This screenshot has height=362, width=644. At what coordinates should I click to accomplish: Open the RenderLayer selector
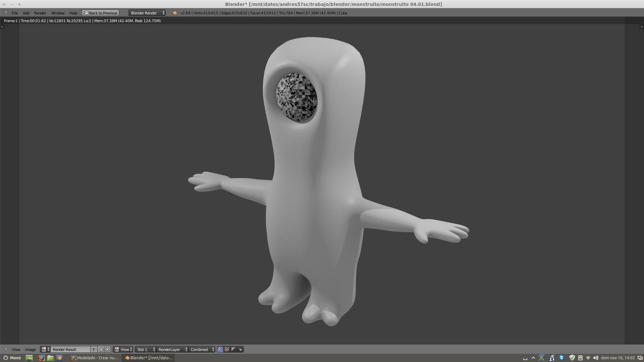coord(172,349)
